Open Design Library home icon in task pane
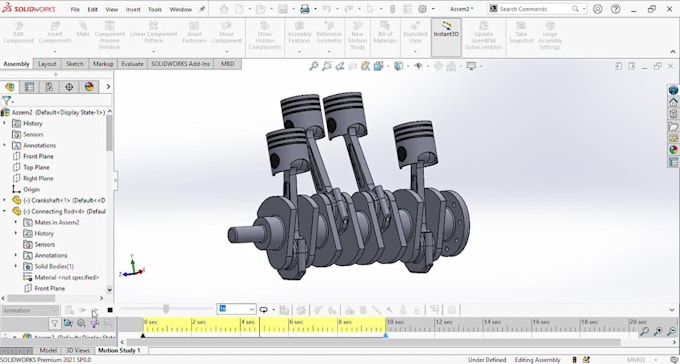The width and height of the screenshot is (680, 364). 673,102
